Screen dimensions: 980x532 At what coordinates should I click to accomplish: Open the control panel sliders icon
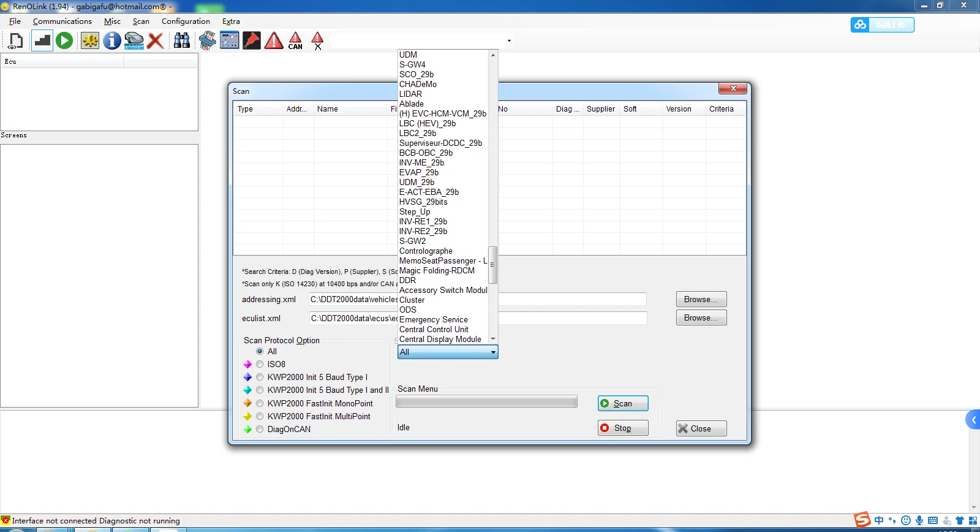[230, 41]
